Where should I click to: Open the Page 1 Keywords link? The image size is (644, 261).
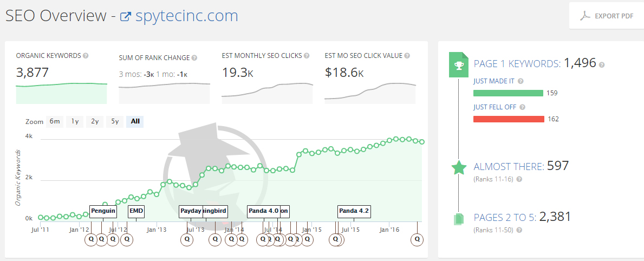coord(517,64)
